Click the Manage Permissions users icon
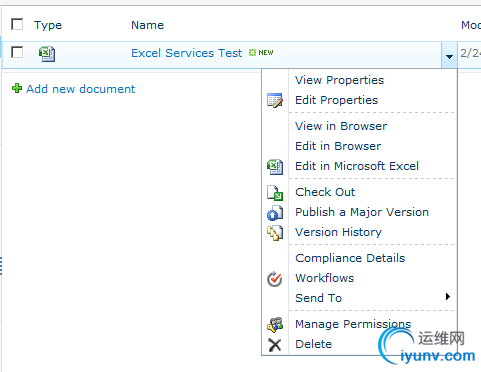This screenshot has width=481, height=372. pos(275,325)
